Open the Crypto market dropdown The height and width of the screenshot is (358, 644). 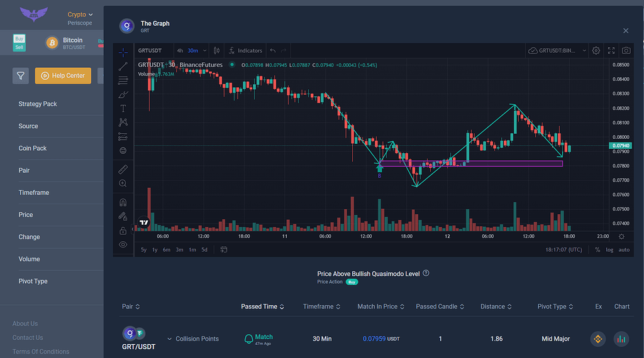point(80,14)
